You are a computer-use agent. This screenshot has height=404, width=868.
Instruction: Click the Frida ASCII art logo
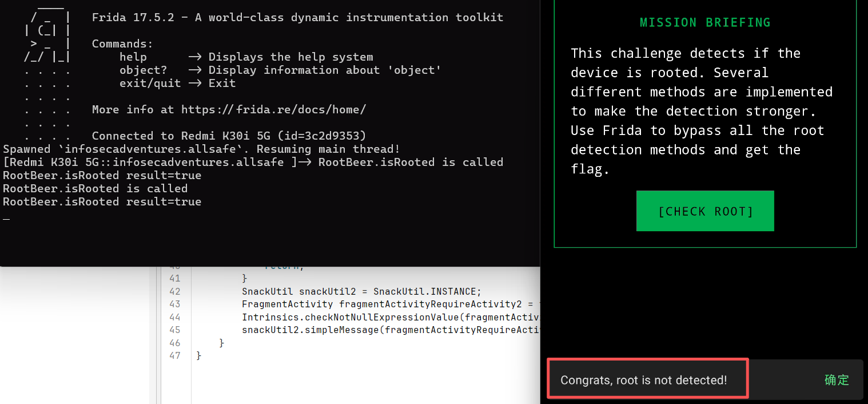coord(47,37)
